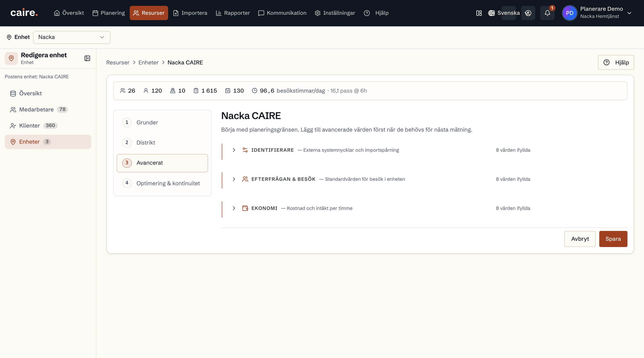Viewport: 644px width, 358px height.
Task: Go to Planering in top navigation
Action: click(108, 13)
